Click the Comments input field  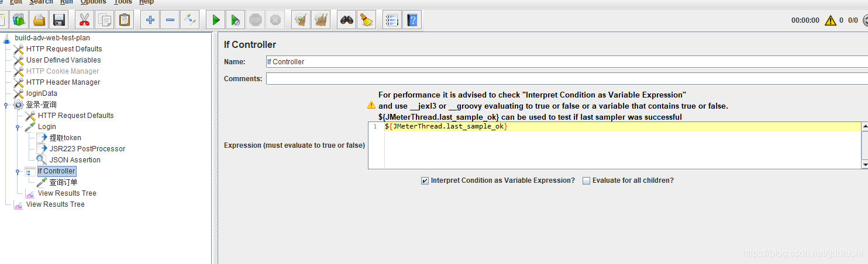click(x=567, y=78)
